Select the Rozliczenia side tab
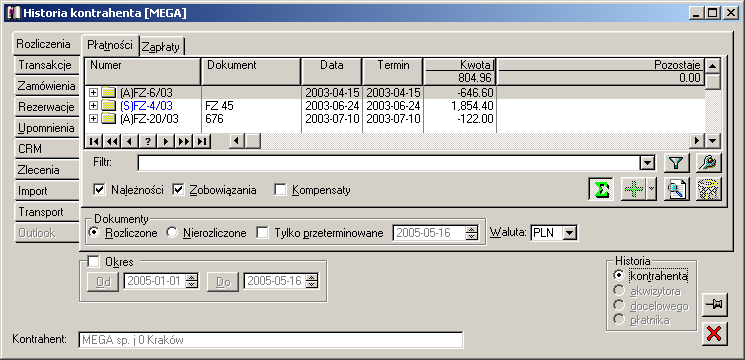 click(46, 44)
